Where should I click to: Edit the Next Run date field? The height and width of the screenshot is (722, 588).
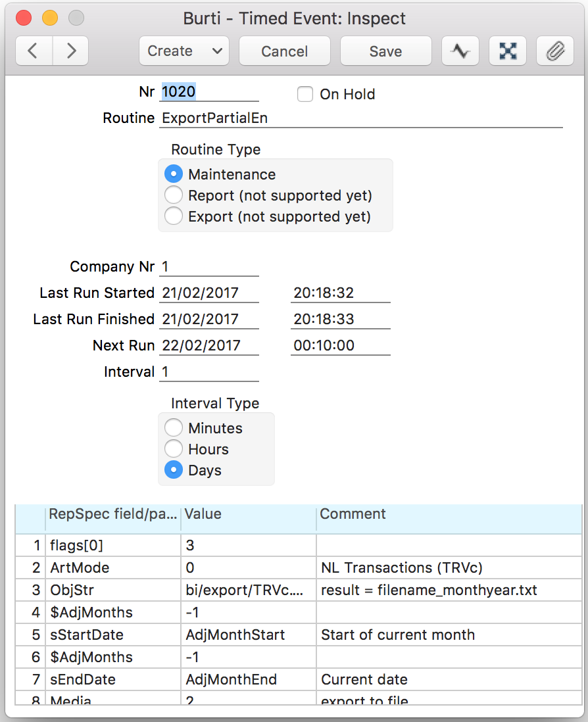208,345
